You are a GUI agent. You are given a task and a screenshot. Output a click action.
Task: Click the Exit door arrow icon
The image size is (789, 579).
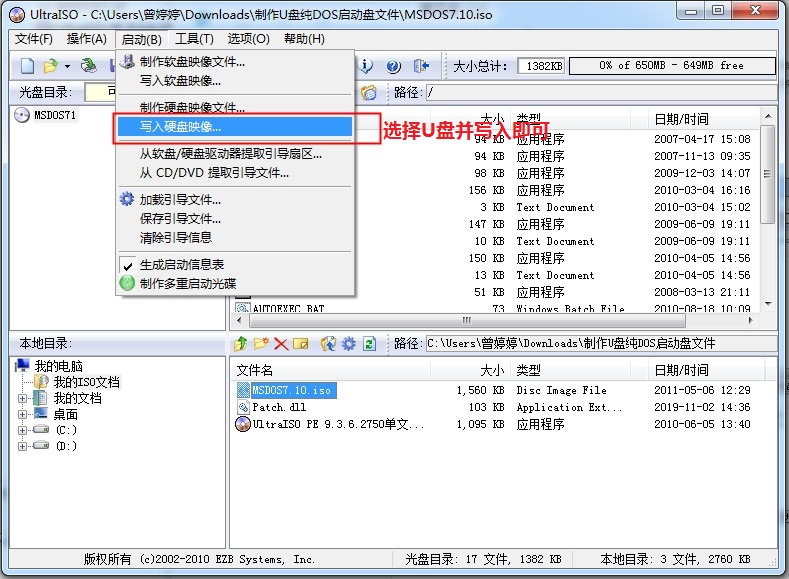[421, 66]
